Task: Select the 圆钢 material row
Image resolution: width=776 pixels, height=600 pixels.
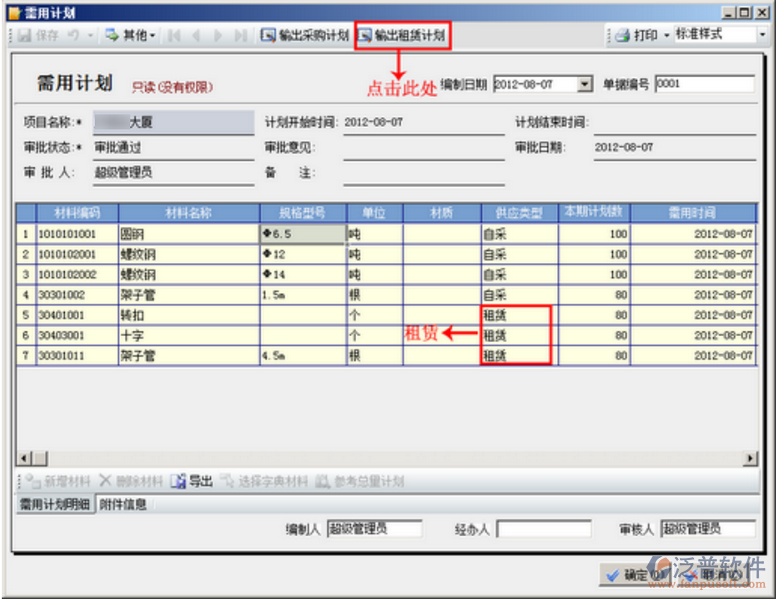Action: point(132,234)
